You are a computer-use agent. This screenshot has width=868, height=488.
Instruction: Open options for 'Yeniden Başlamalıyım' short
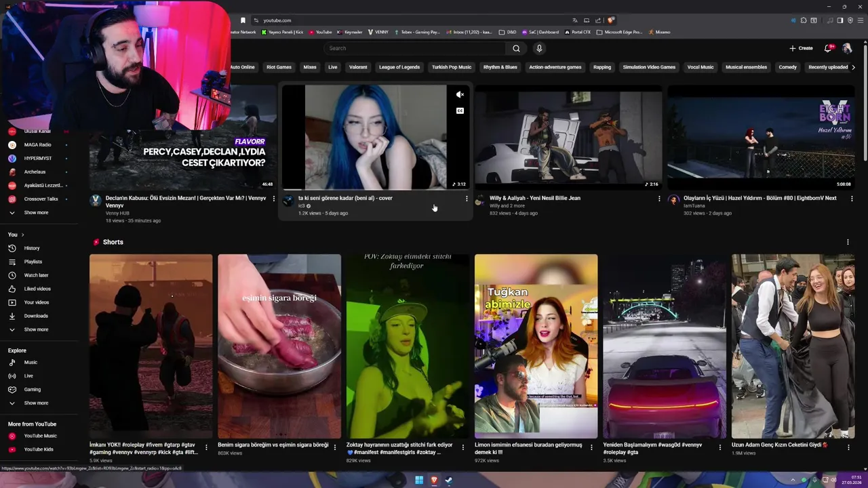pyautogui.click(x=719, y=447)
